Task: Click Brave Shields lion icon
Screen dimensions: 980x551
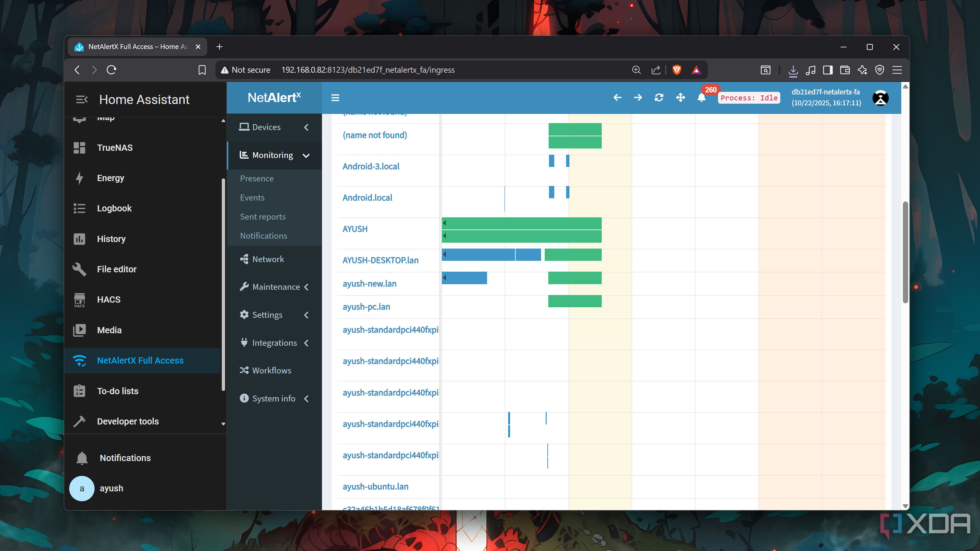Action: 676,70
